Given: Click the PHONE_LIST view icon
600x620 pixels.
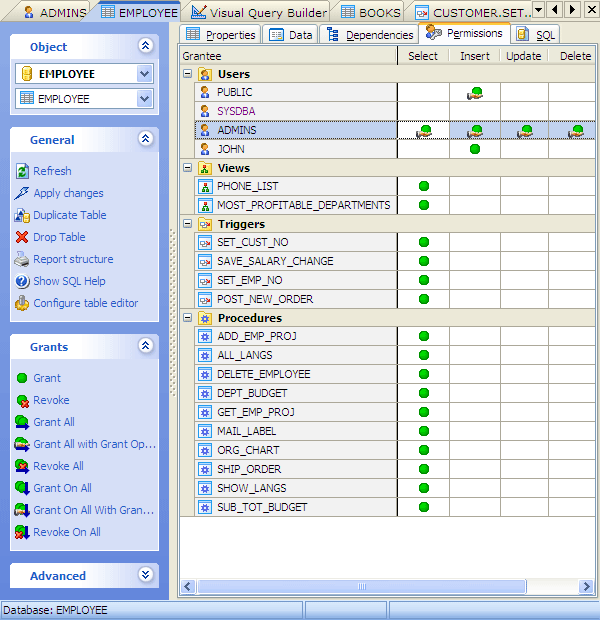Looking at the screenshot, I should click(x=205, y=186).
